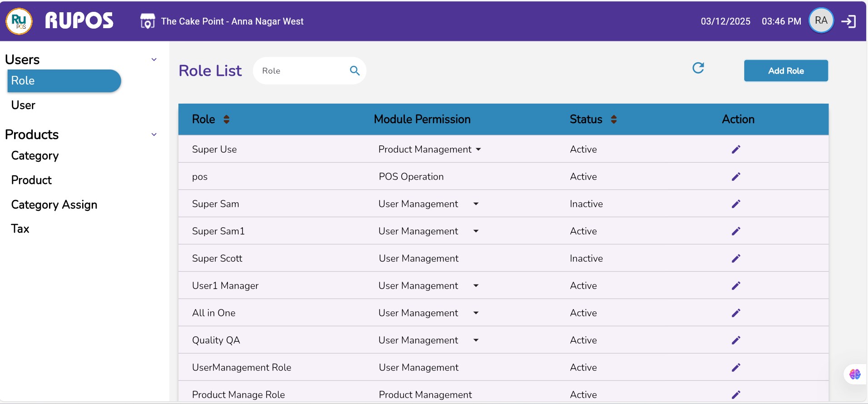Collapse the Products sidebar section
868x404 pixels.
(154, 135)
